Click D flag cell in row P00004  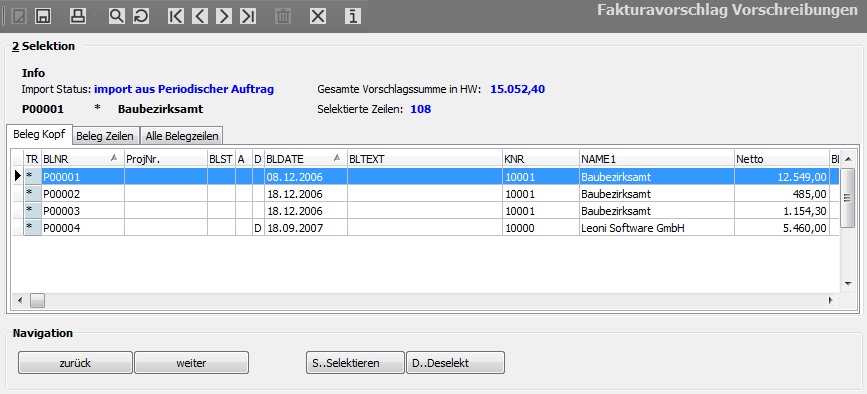[x=258, y=228]
